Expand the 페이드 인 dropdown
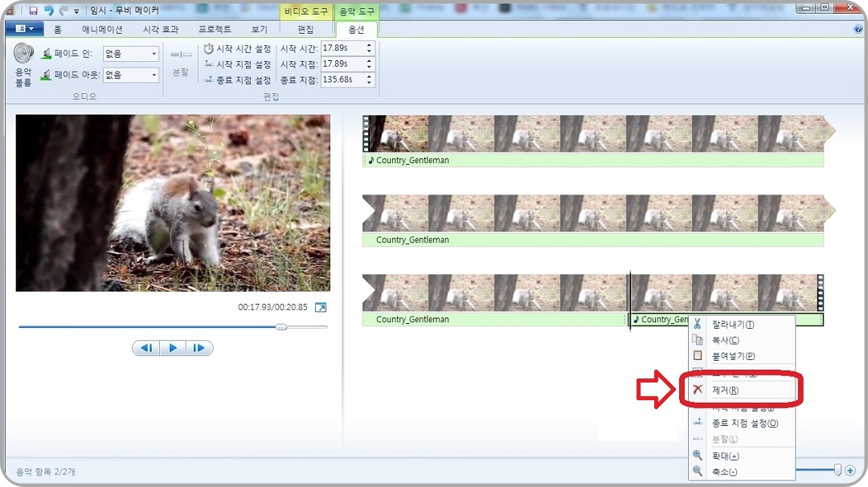868x487 pixels. 154,54
